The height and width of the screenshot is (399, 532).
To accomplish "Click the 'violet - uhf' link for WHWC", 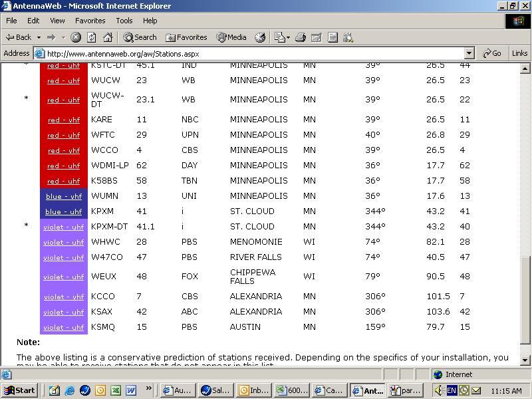I will [x=64, y=242].
